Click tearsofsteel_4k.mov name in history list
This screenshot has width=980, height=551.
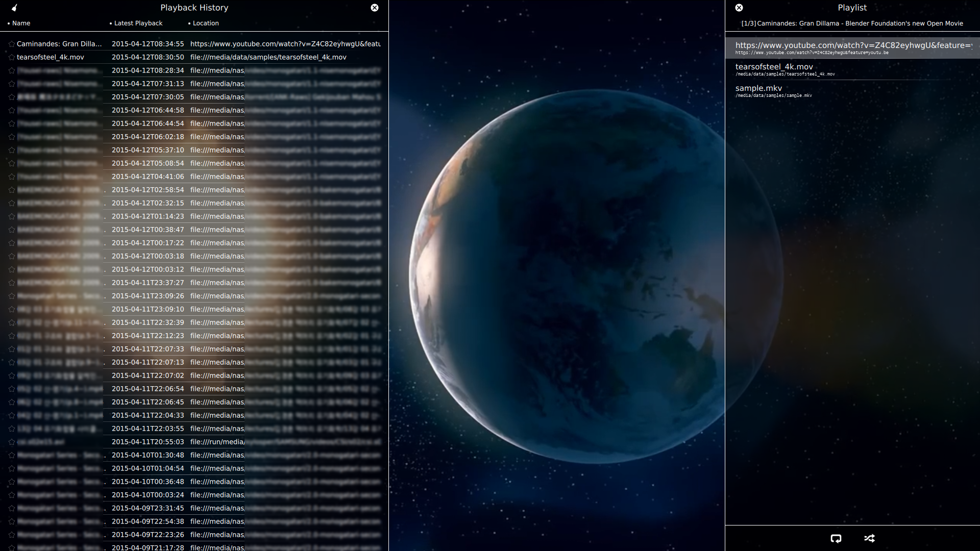(51, 57)
